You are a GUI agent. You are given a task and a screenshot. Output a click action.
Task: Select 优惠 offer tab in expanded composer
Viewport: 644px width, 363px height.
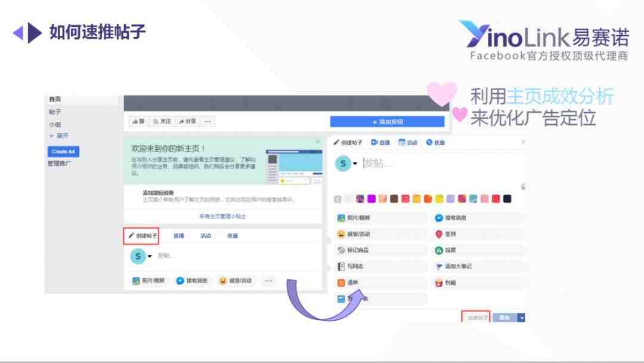[x=435, y=142]
